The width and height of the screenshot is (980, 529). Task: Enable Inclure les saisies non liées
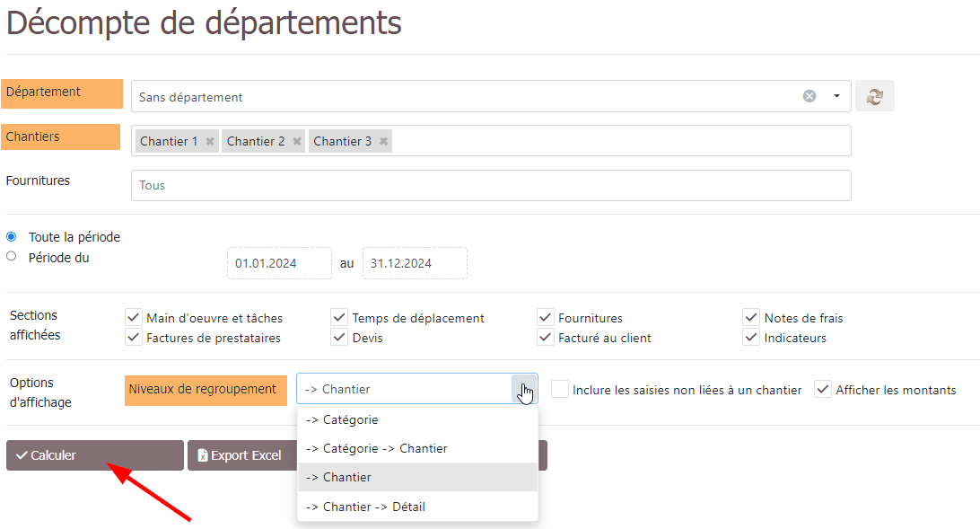click(x=560, y=389)
